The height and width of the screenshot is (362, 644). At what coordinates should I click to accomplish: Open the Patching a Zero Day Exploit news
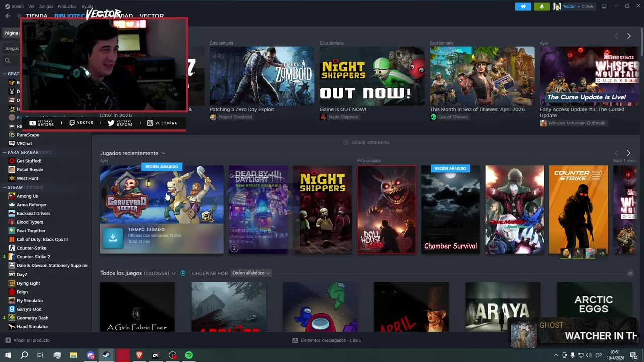pyautogui.click(x=262, y=76)
